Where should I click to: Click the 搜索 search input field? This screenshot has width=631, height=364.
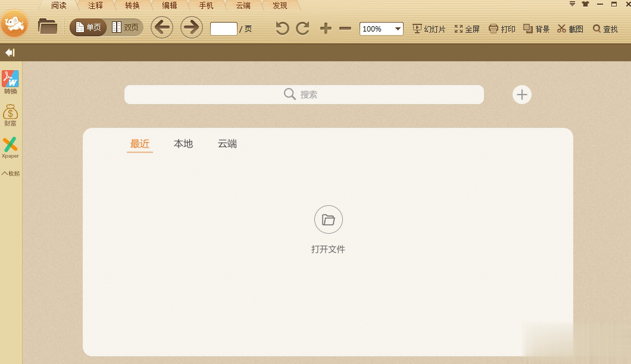point(304,94)
